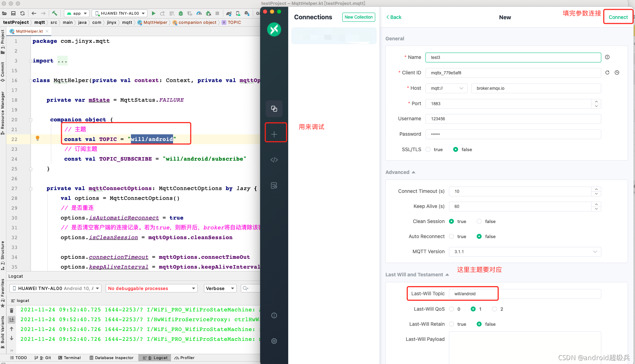Viewport: 635px width, 364px height.
Task: Switch to the TODO tool tab
Action: pos(18,358)
